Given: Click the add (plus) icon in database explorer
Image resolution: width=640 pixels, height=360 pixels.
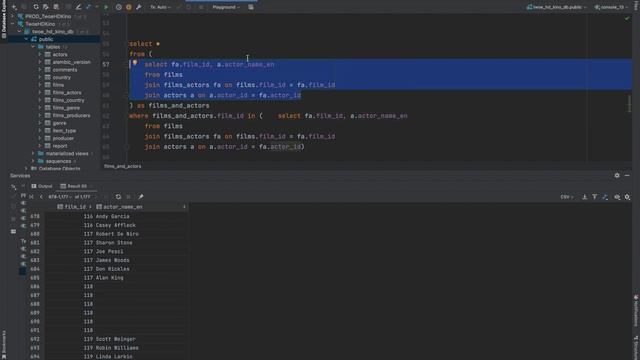Looking at the screenshot, I should pos(14,7).
